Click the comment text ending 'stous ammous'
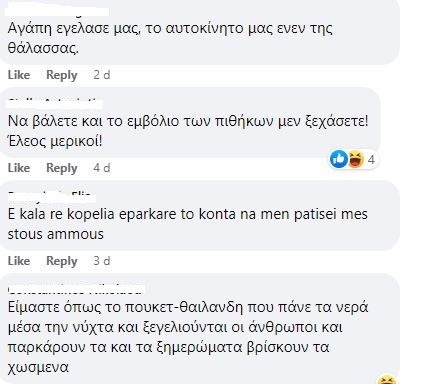The width and height of the screenshot is (422, 384). coord(188,224)
